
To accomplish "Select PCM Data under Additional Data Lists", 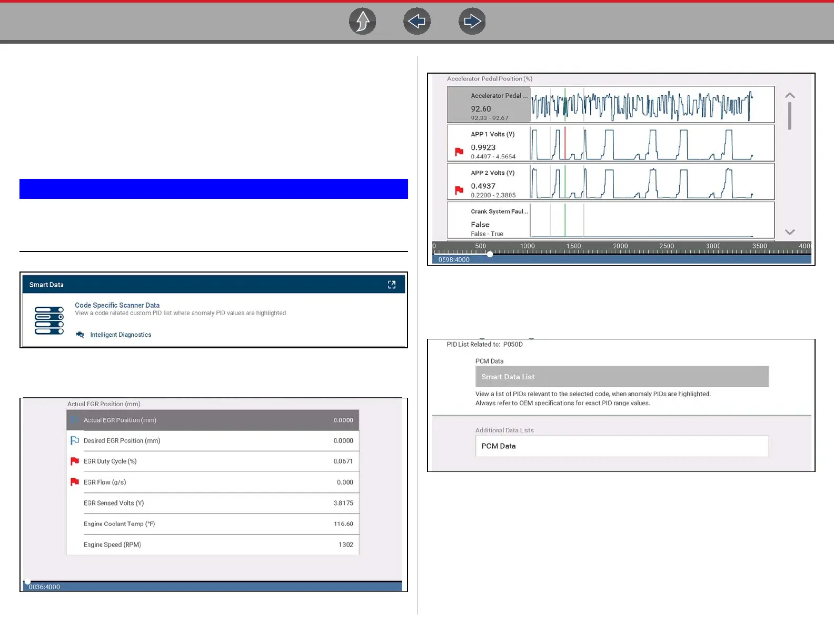I will point(622,446).
